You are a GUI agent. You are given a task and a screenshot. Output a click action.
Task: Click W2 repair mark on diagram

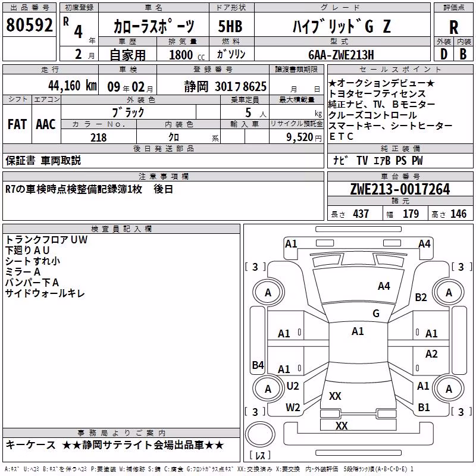[293, 408]
